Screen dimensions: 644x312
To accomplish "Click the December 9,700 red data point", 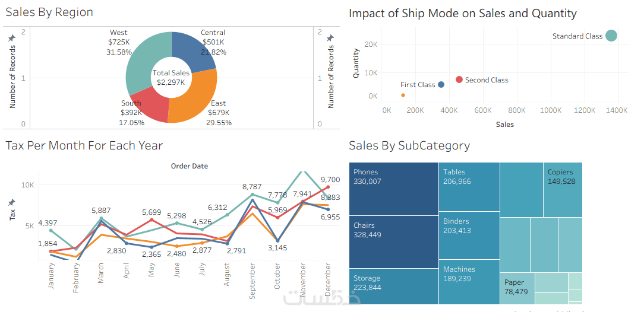I will click(327, 187).
